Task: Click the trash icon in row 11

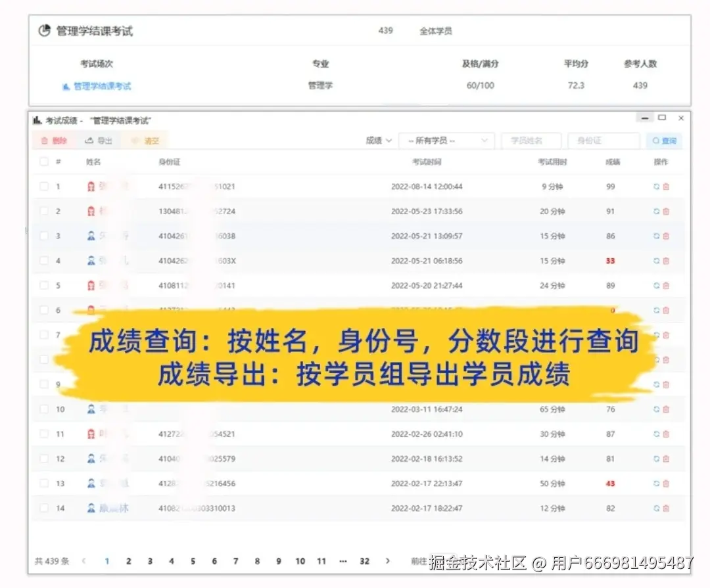Action: pyautogui.click(x=666, y=434)
